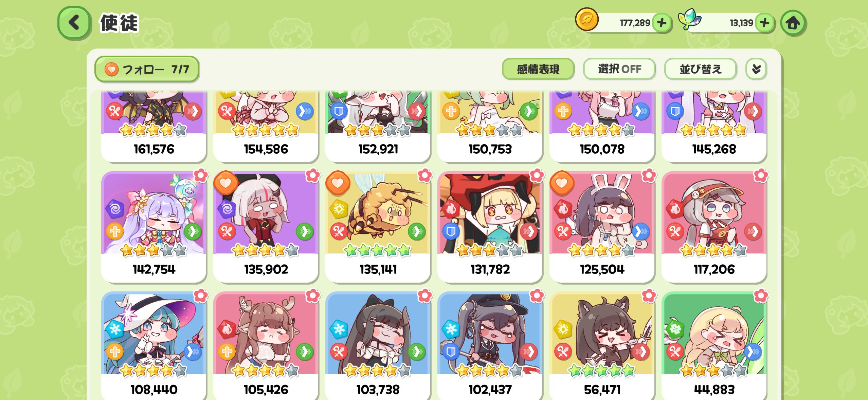Screen dimensions: 868x400
Task: Open the 並び替え sort menu
Action: [701, 69]
